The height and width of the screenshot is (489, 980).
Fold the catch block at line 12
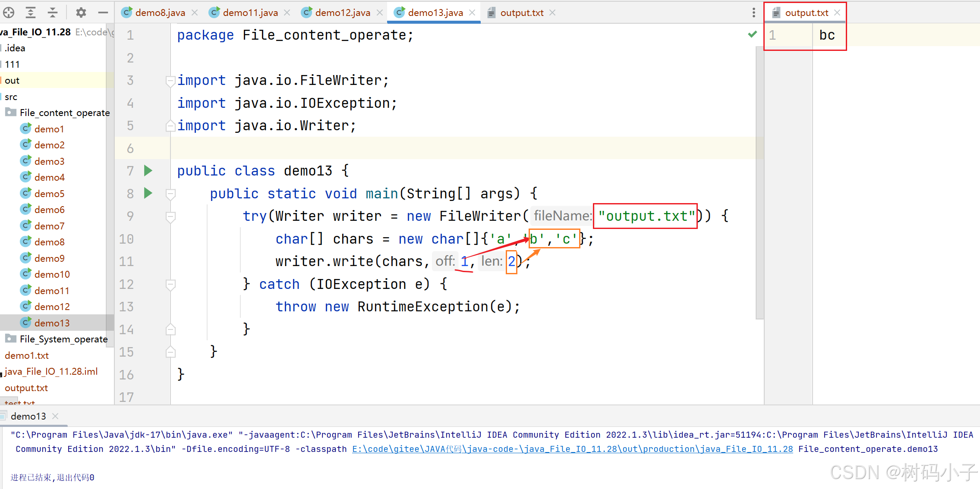pos(170,284)
